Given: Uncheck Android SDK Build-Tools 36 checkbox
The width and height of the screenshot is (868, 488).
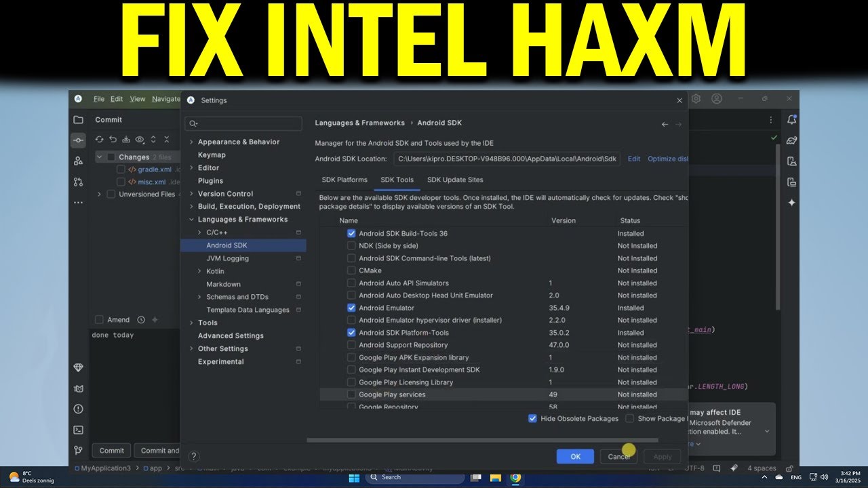Looking at the screenshot, I should click(351, 233).
